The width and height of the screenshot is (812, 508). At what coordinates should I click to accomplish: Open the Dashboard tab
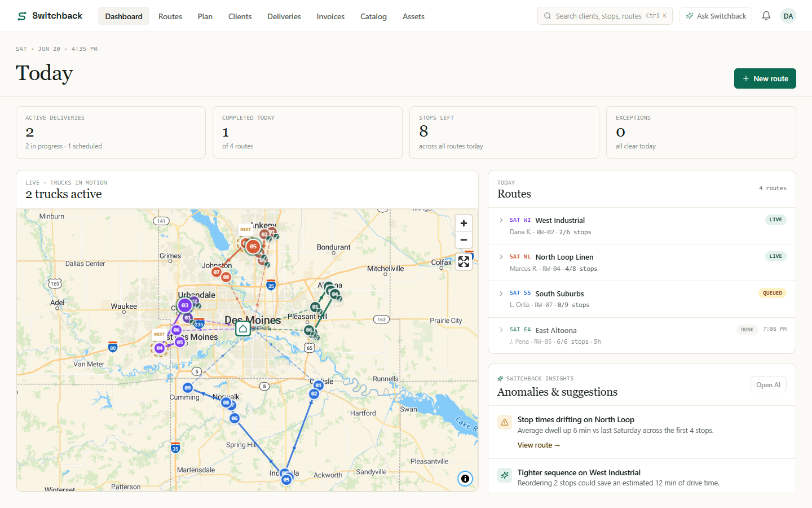(x=123, y=16)
